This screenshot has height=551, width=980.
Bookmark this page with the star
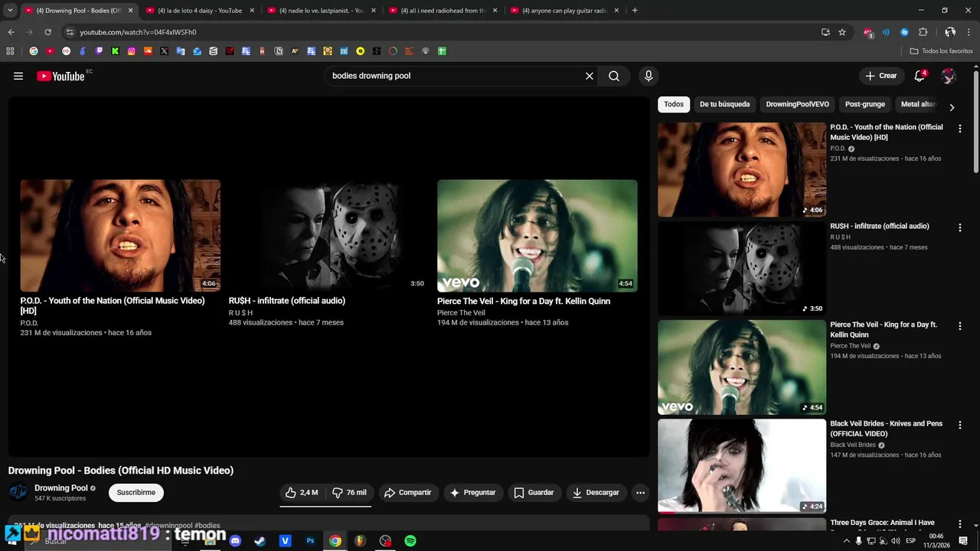click(x=842, y=32)
